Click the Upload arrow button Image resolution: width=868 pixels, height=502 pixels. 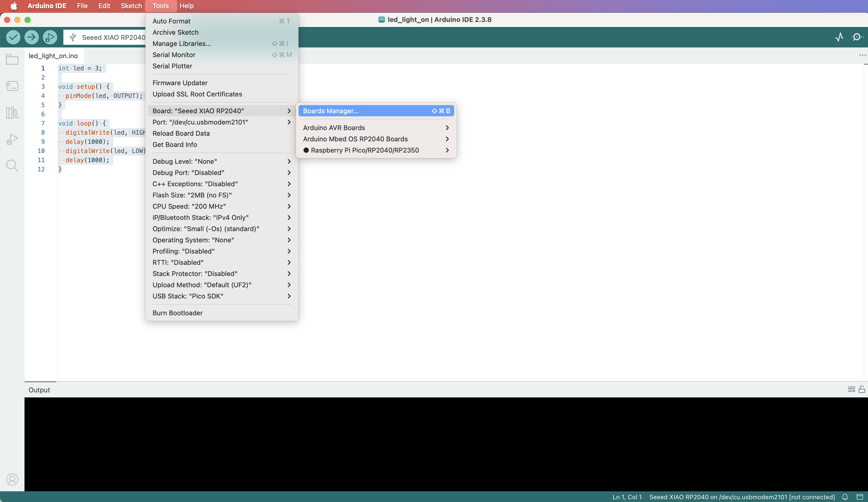pos(31,37)
